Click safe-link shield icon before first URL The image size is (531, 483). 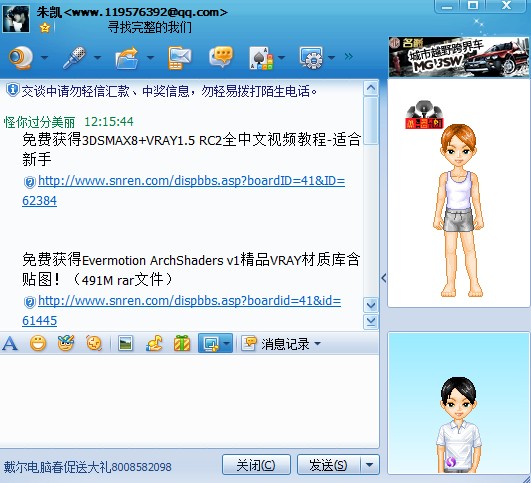coord(30,182)
